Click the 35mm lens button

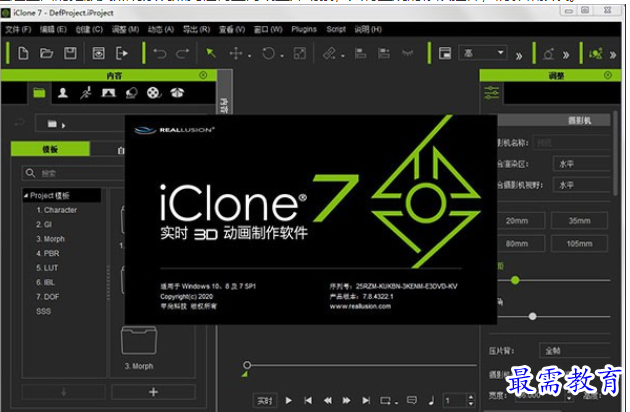point(579,221)
